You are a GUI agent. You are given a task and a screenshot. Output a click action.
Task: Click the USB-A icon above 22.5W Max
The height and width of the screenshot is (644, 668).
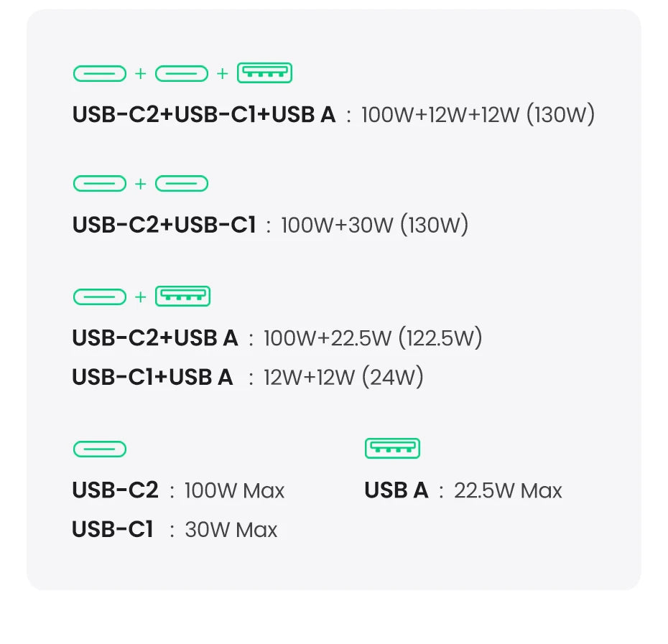(392, 449)
